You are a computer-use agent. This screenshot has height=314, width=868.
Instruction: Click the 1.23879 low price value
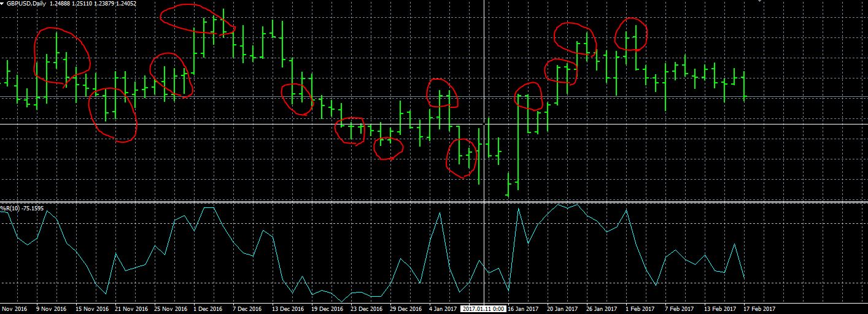point(104,4)
